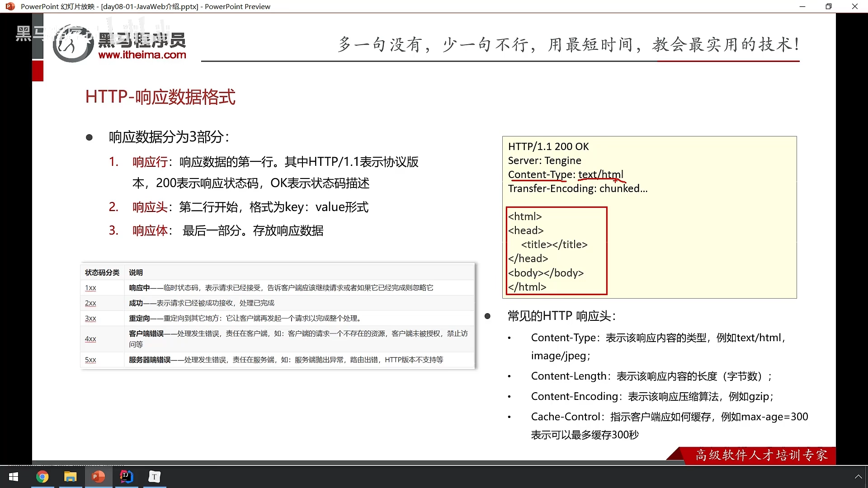Click the www.itheima.com link
The height and width of the screenshot is (488, 868).
pyautogui.click(x=142, y=55)
